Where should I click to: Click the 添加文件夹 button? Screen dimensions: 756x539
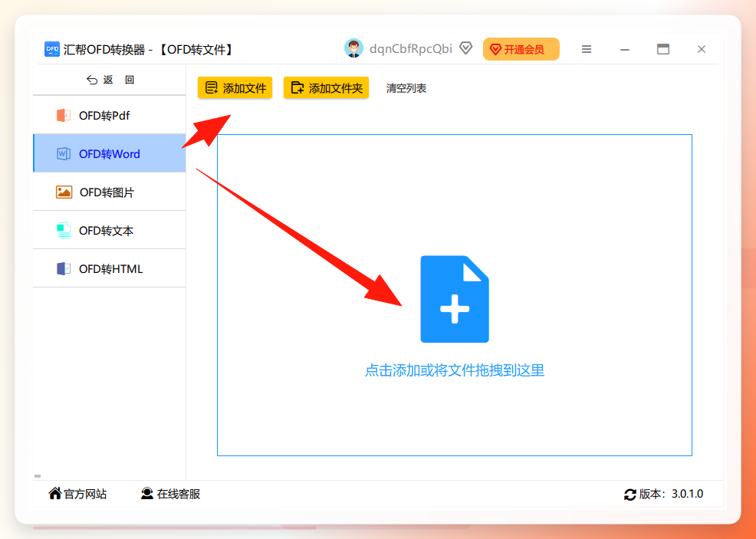tap(327, 87)
